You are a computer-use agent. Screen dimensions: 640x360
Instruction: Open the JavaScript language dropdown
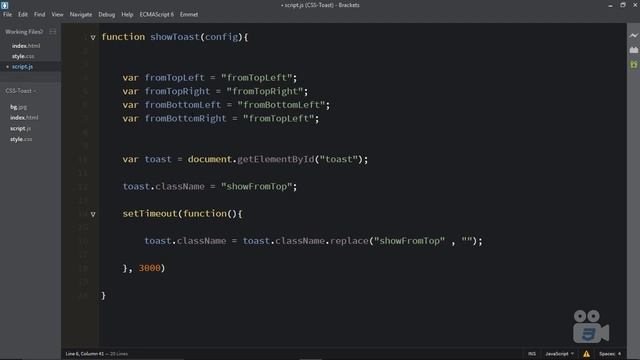[559, 354]
